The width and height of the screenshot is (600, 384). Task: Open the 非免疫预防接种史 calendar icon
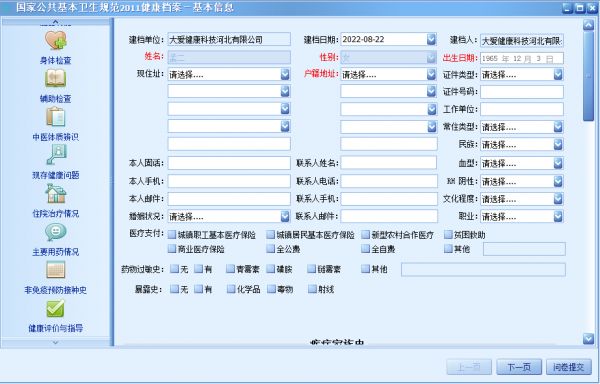56,270
